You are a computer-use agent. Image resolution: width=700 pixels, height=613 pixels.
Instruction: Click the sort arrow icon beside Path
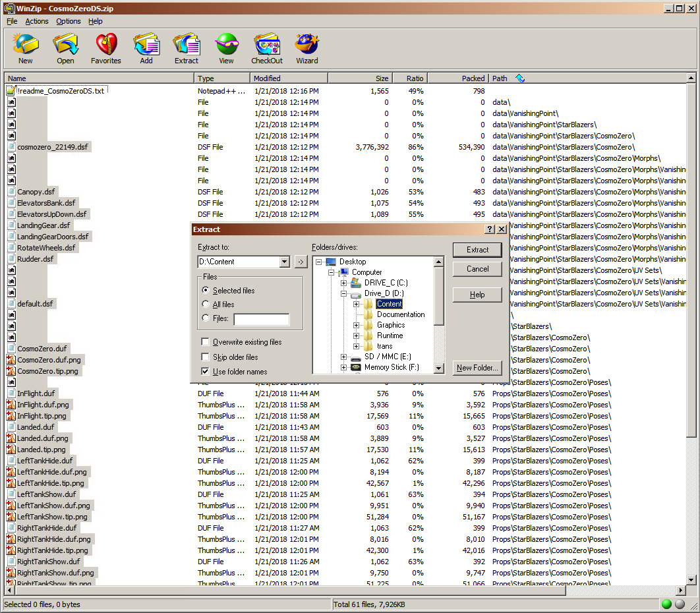coord(520,78)
